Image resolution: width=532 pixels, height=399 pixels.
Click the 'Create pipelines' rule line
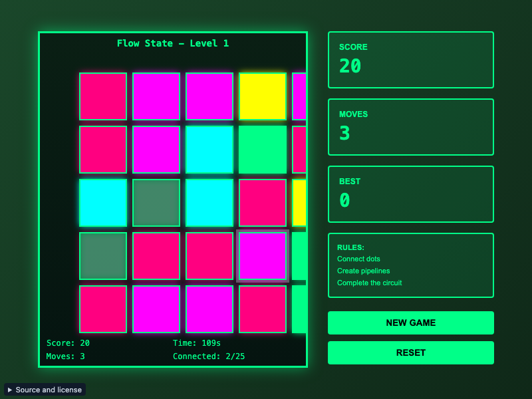click(363, 271)
